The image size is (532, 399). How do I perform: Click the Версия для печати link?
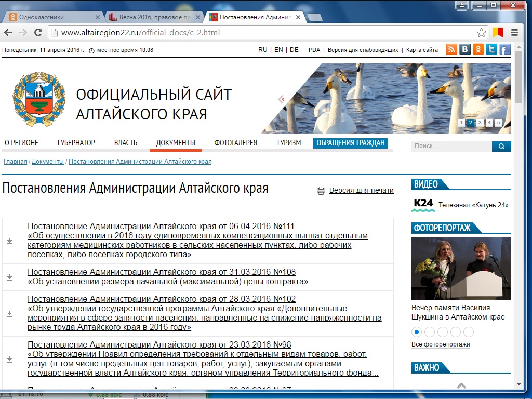pyautogui.click(x=361, y=191)
